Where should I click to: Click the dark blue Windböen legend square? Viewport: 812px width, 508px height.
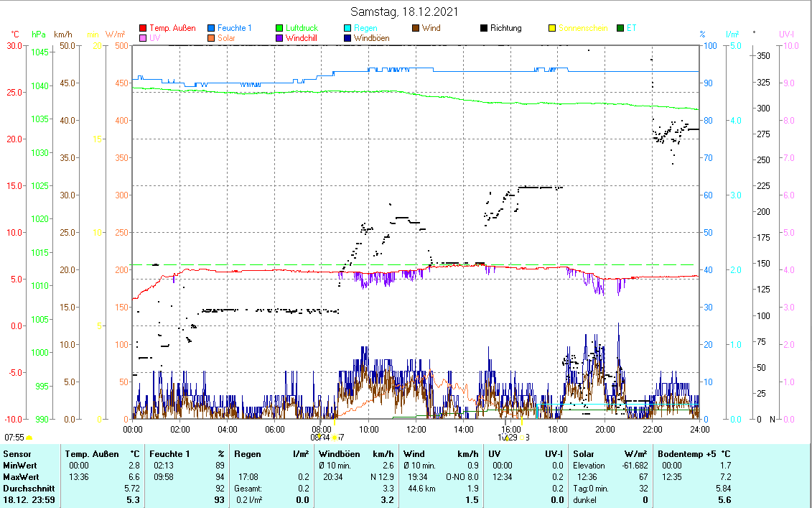click(x=348, y=38)
